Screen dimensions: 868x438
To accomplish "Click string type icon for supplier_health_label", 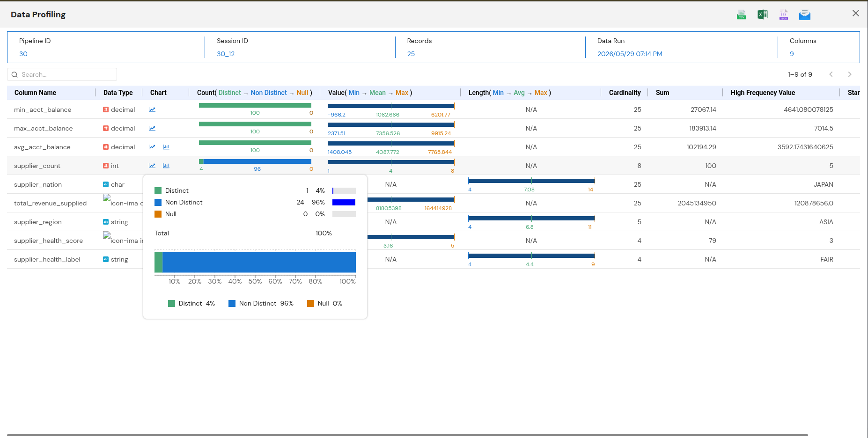I will click(106, 259).
